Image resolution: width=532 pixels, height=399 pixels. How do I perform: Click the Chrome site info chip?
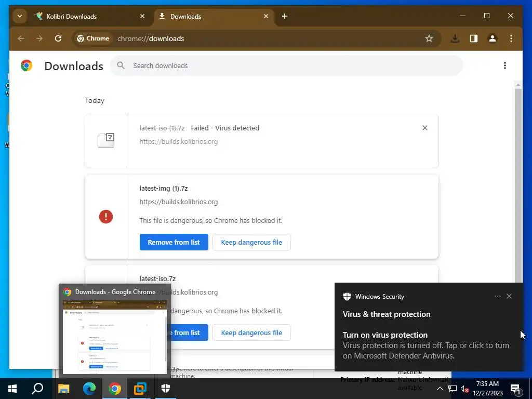tap(93, 38)
